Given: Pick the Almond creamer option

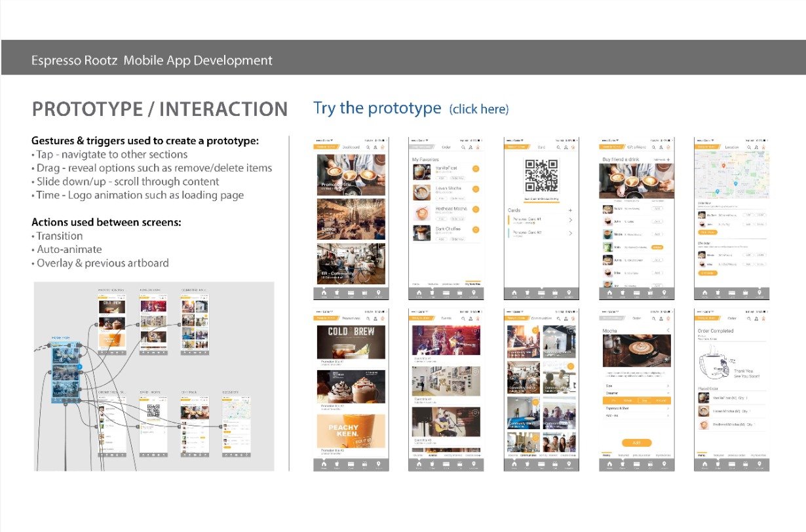Looking at the screenshot, I should click(661, 400).
